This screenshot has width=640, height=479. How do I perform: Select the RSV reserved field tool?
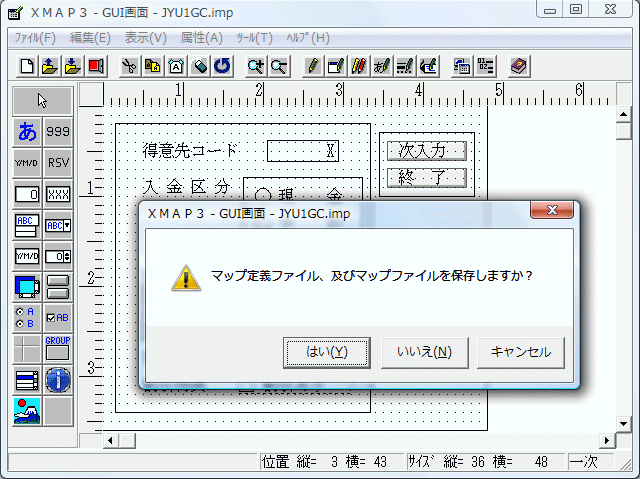coord(58,163)
